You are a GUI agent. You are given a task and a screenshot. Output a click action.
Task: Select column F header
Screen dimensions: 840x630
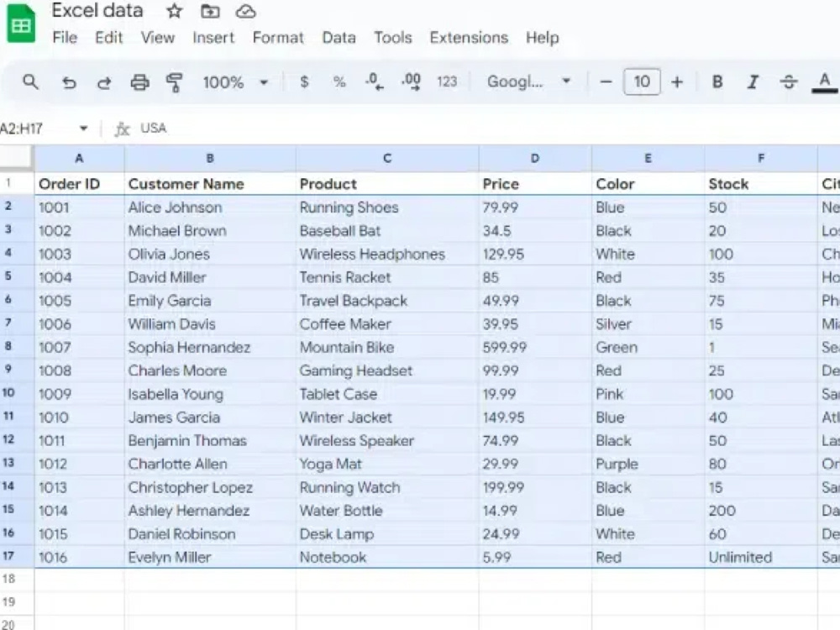click(x=761, y=158)
